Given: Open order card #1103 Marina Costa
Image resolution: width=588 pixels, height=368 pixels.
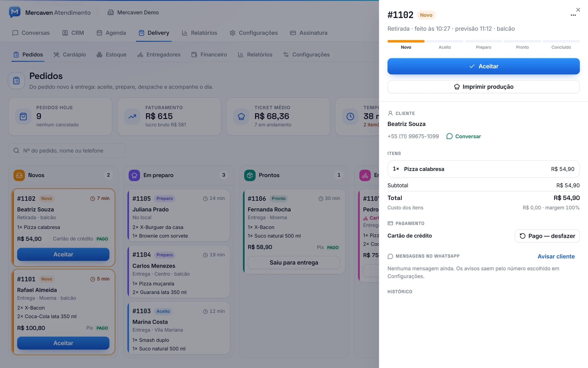Looking at the screenshot, I should (179, 328).
